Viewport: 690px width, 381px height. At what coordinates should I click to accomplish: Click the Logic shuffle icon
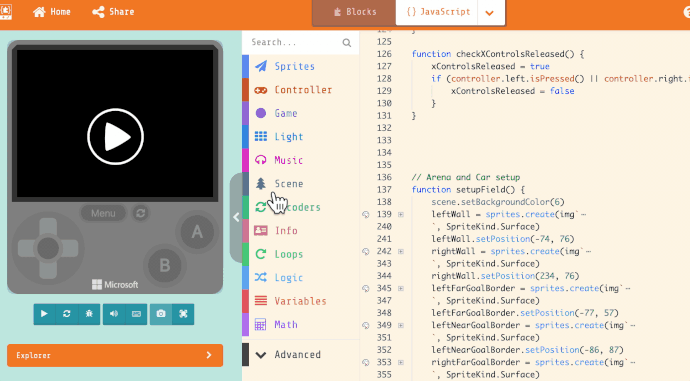261,278
